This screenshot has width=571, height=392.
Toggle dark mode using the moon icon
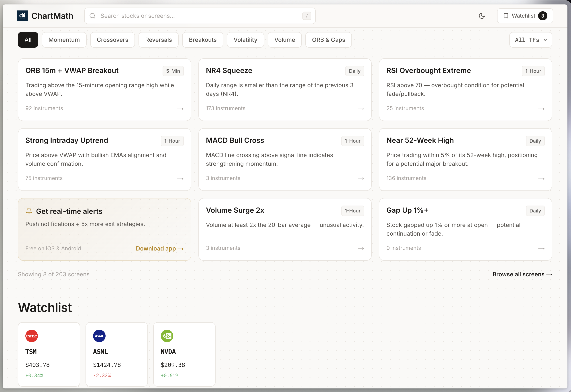pyautogui.click(x=482, y=16)
